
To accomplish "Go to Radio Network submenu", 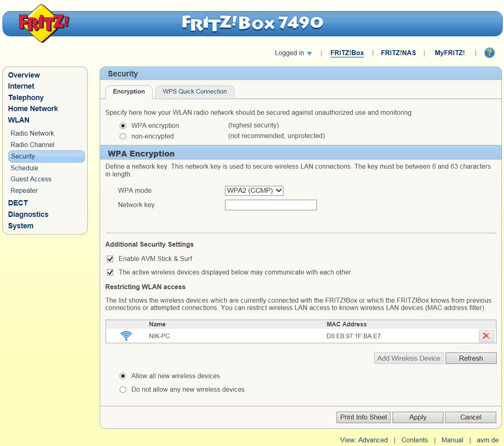I will point(32,134).
